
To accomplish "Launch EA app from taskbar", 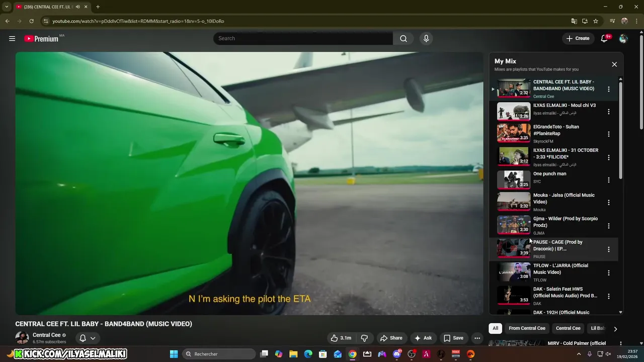I will (470, 354).
